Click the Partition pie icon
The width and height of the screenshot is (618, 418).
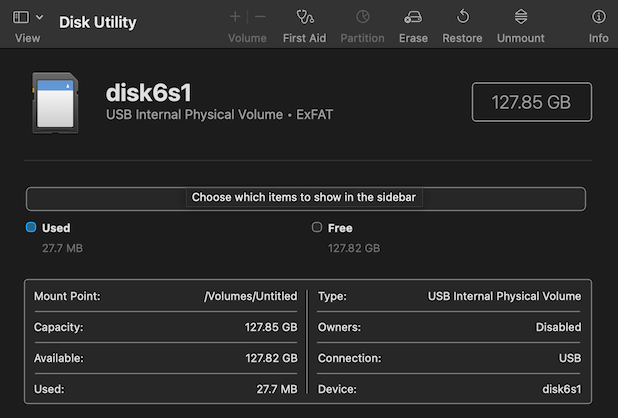point(363,17)
